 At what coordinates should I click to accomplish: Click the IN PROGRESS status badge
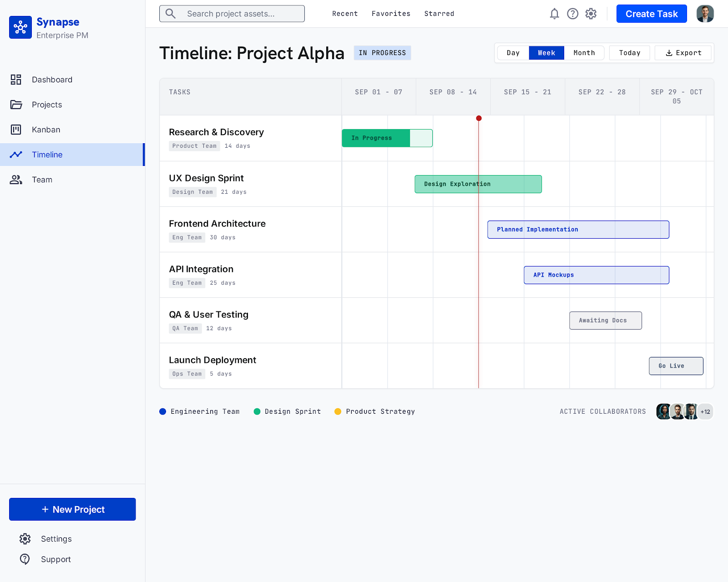pos(383,53)
